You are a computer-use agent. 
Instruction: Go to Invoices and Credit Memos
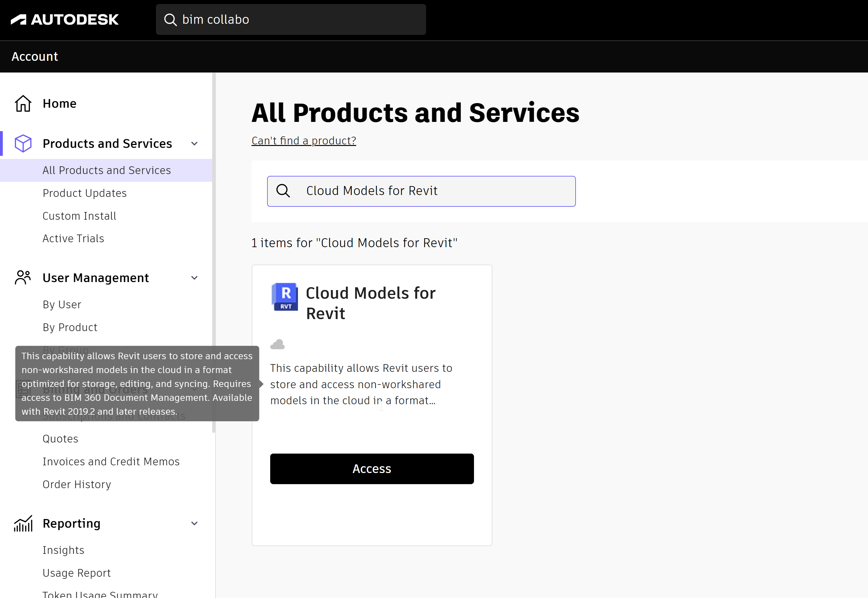111,462
